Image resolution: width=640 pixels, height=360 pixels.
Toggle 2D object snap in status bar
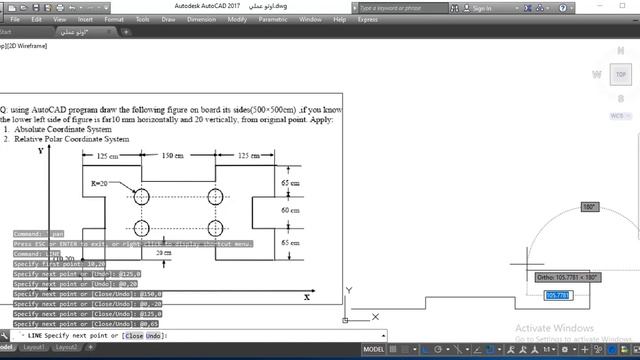pyautogui.click(x=490, y=349)
